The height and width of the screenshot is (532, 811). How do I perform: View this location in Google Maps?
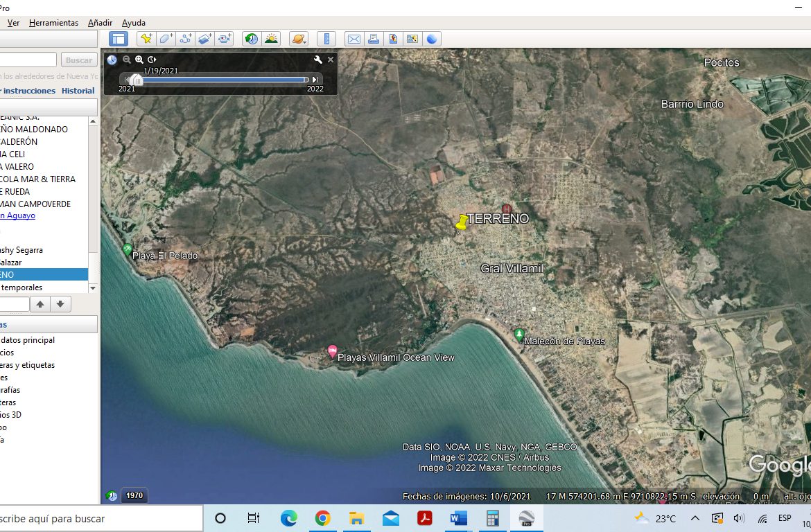click(412, 39)
